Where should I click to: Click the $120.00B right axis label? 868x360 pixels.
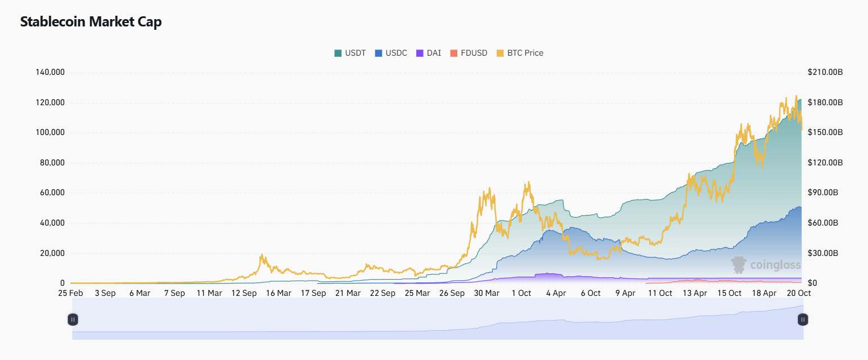(825, 163)
